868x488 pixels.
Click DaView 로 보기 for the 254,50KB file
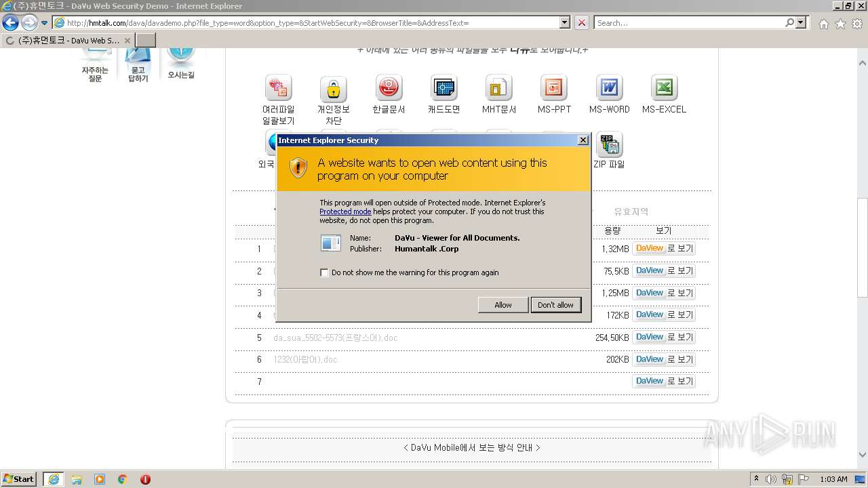pos(664,338)
